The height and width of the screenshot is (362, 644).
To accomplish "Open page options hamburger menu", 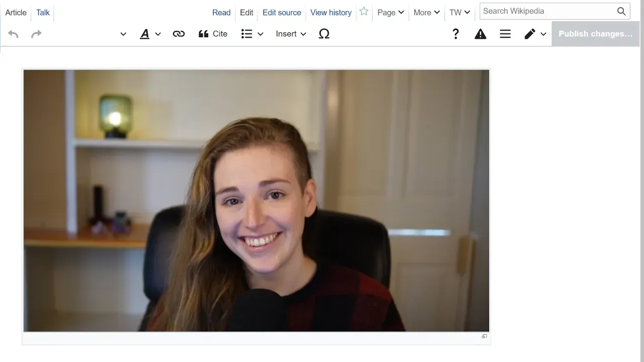I will (x=505, y=34).
